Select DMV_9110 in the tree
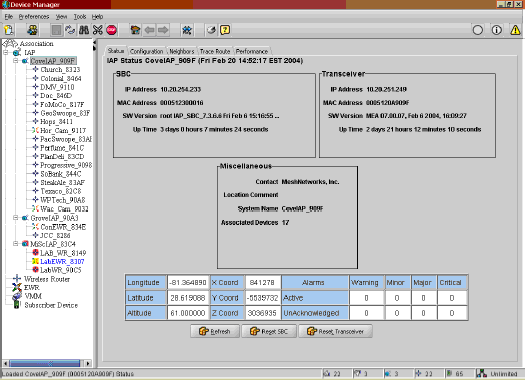This screenshot has height=380, width=525. pyautogui.click(x=57, y=87)
